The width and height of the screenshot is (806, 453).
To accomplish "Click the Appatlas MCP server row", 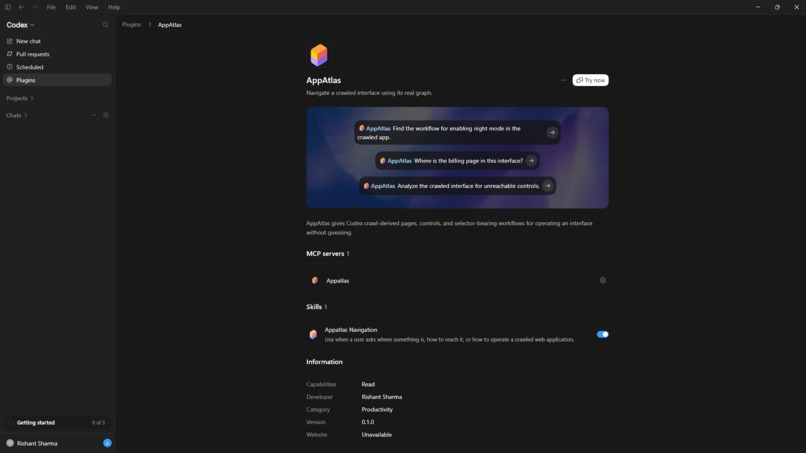I will [x=457, y=280].
